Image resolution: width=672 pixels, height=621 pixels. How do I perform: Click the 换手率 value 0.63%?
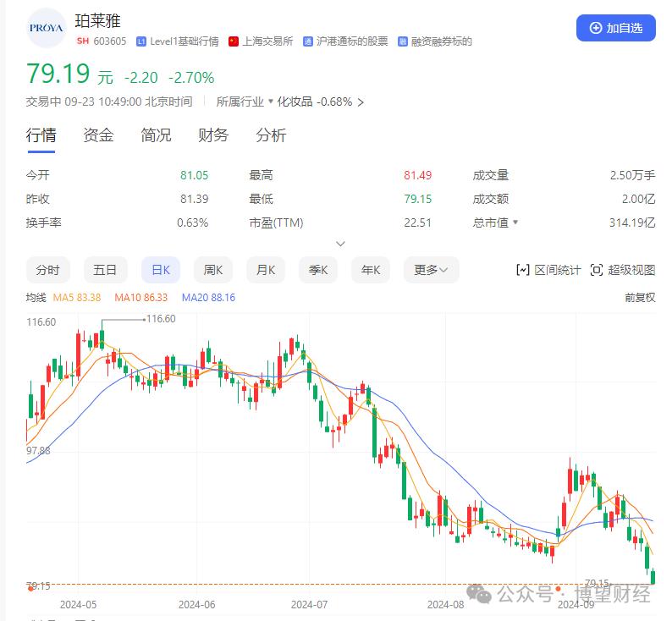[192, 223]
